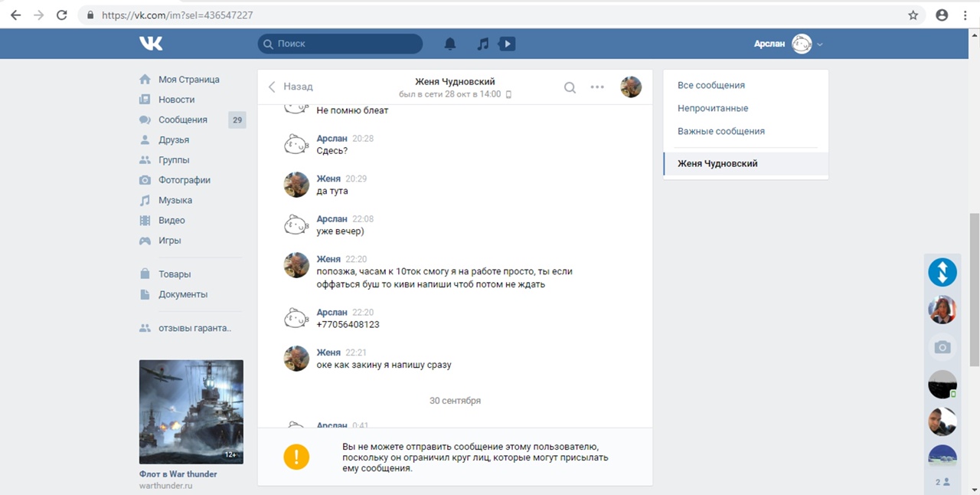This screenshot has height=495, width=980.
Task: Go back using the Назад button
Action: point(290,87)
